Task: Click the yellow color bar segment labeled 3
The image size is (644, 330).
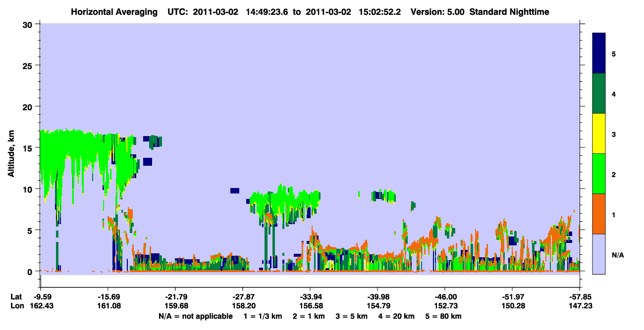Action: 599,134
